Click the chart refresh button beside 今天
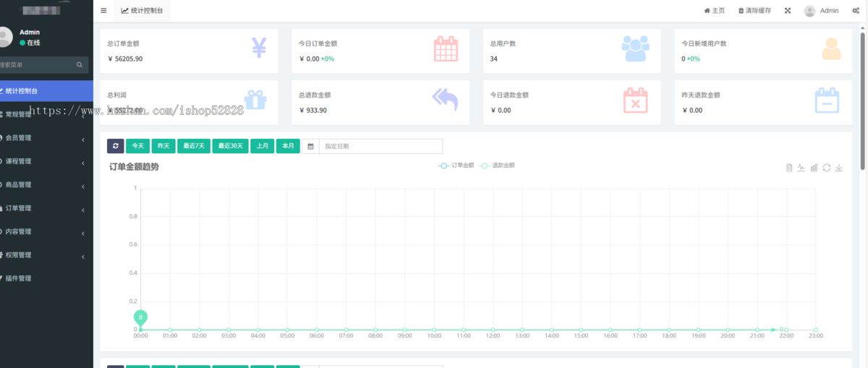 (x=116, y=146)
